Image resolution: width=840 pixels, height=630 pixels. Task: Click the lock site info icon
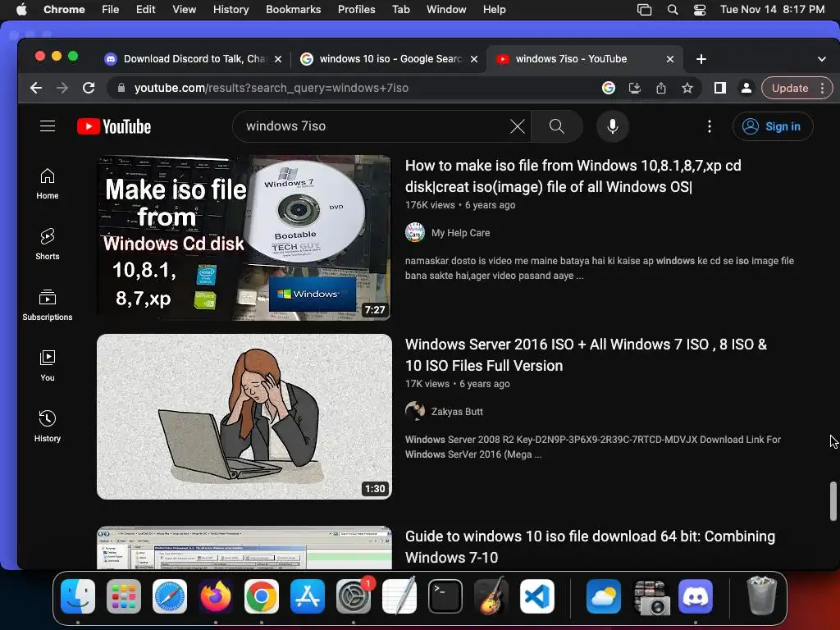[121, 88]
